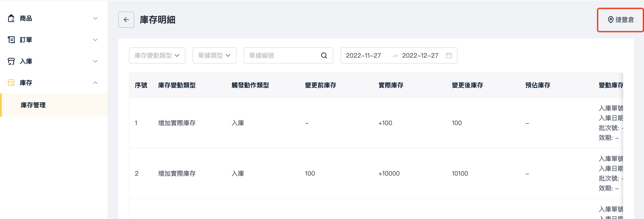
Task: Click the 100 before-change stock in row 2
Action: tap(310, 173)
